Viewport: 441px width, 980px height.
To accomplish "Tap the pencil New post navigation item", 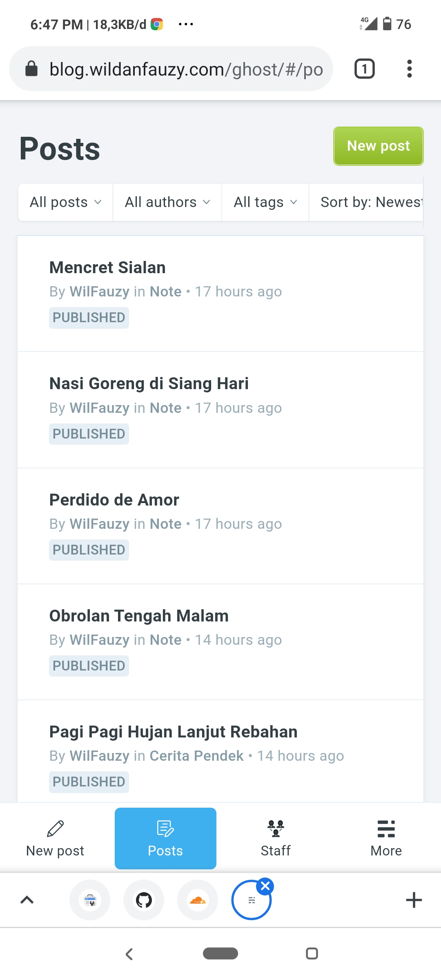I will click(x=55, y=838).
